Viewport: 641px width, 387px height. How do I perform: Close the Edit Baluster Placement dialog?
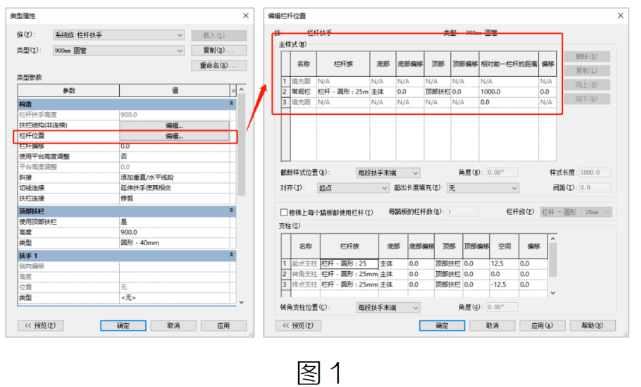[620, 16]
